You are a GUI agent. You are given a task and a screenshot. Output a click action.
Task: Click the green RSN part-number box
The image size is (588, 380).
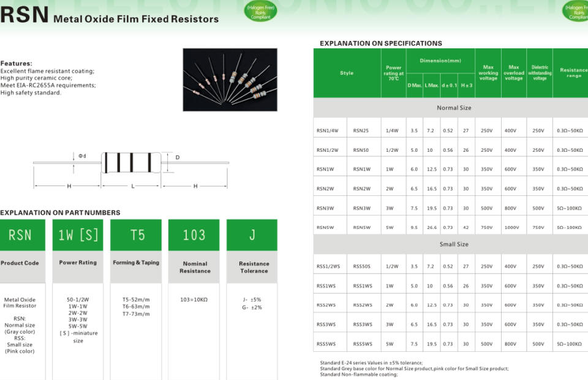point(23,235)
